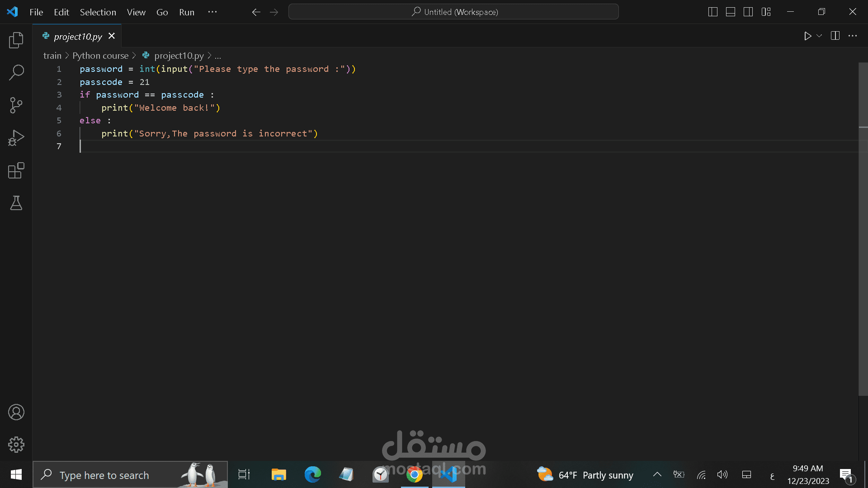
Task: Open File Explorer from the taskbar
Action: pos(278,474)
